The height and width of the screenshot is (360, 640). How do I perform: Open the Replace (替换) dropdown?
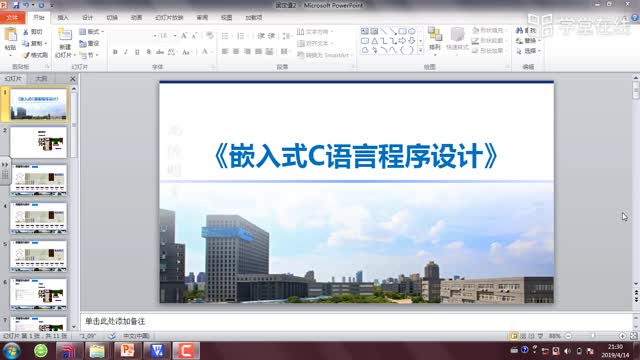coord(529,41)
